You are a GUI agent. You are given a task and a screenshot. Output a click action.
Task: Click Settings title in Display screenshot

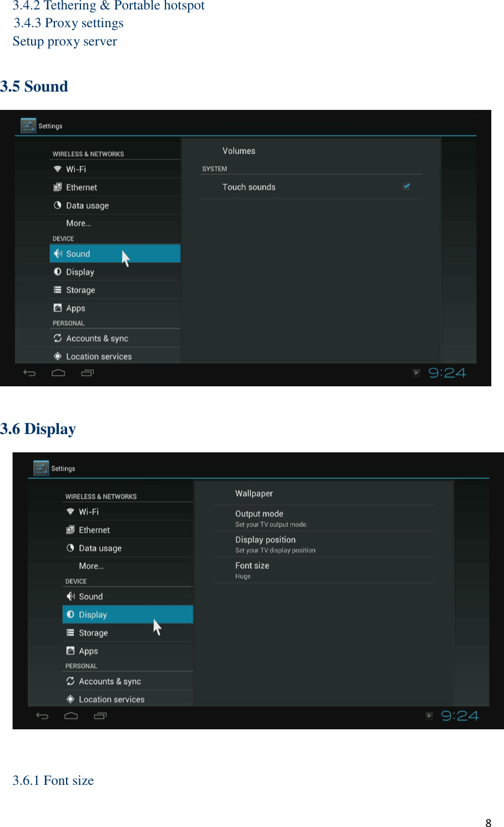point(63,468)
